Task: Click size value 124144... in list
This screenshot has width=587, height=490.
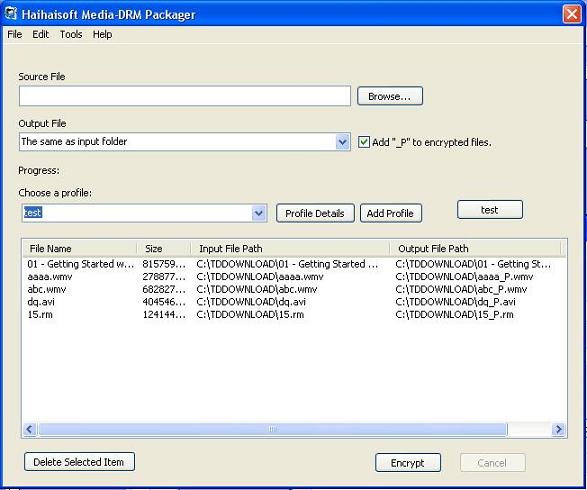Action: pos(164,314)
